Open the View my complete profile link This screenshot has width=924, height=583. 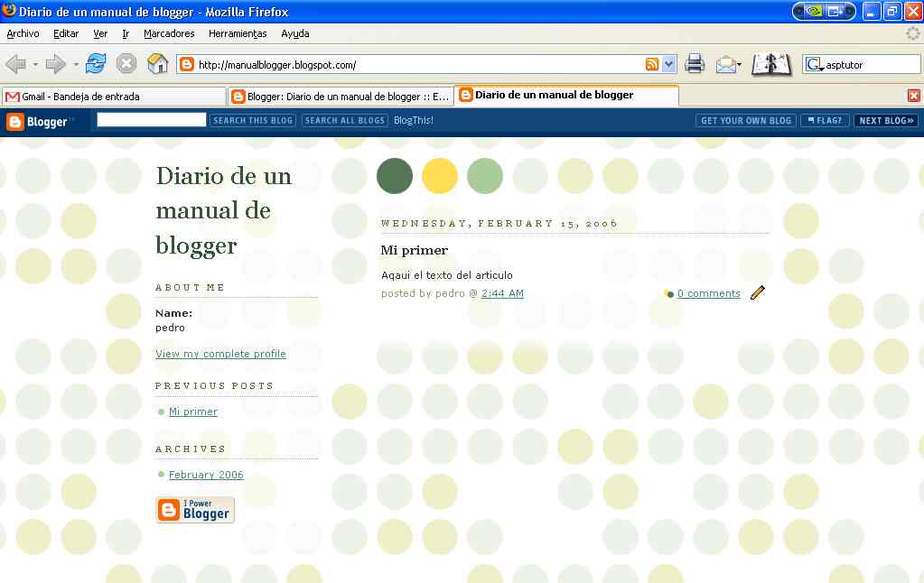coord(220,354)
